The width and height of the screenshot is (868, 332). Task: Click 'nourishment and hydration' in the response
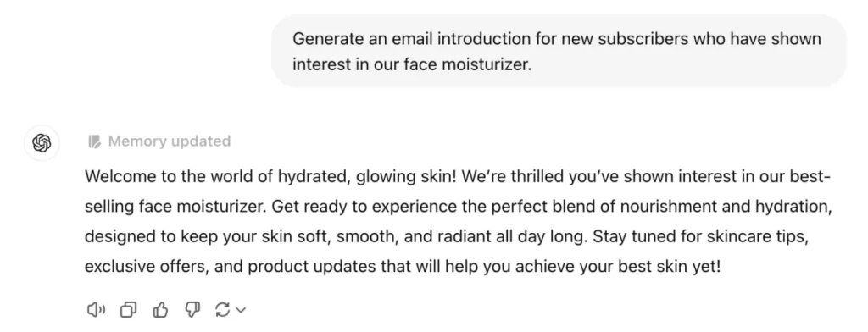tap(726, 207)
